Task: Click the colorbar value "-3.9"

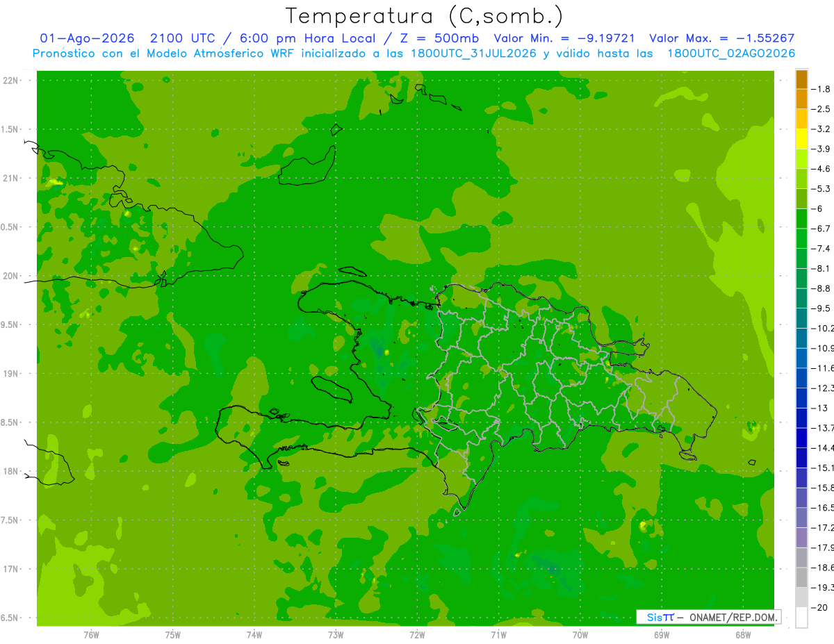Action: click(x=821, y=149)
